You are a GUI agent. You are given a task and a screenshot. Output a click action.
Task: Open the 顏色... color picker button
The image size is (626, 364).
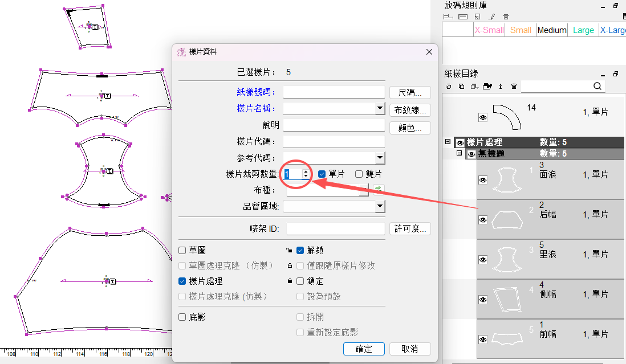click(410, 128)
